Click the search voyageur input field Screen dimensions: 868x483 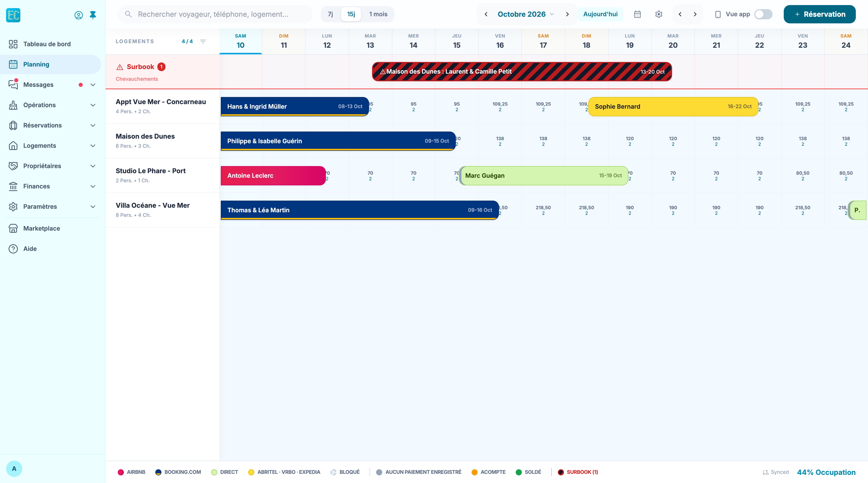pos(215,14)
